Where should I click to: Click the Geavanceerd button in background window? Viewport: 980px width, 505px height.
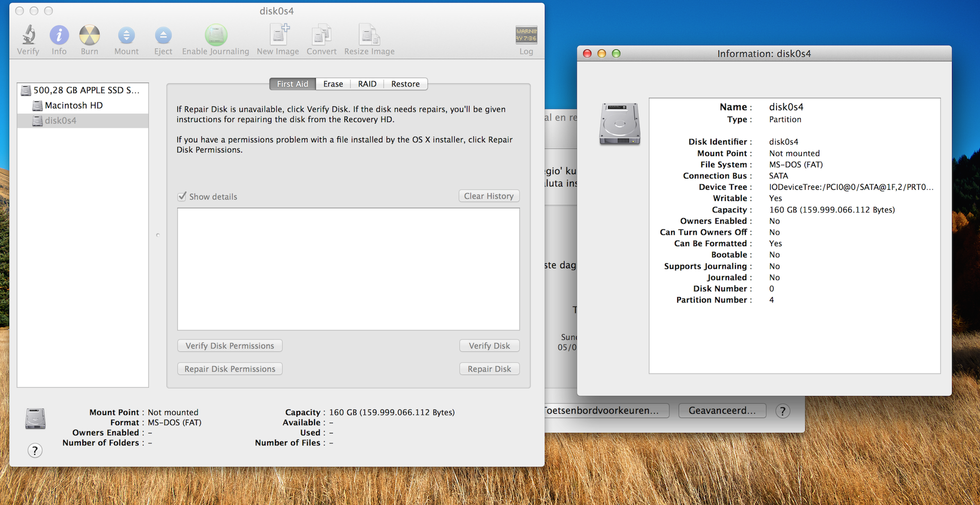coord(722,410)
